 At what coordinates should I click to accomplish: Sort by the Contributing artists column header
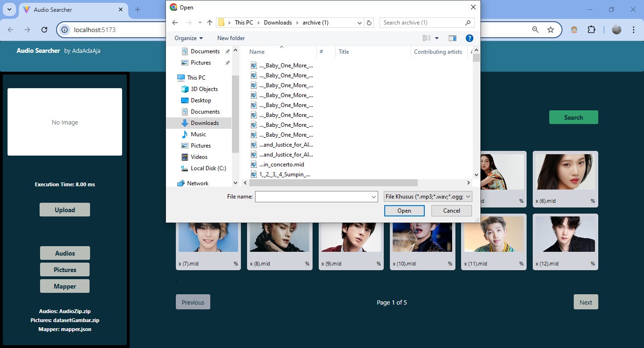(x=438, y=52)
